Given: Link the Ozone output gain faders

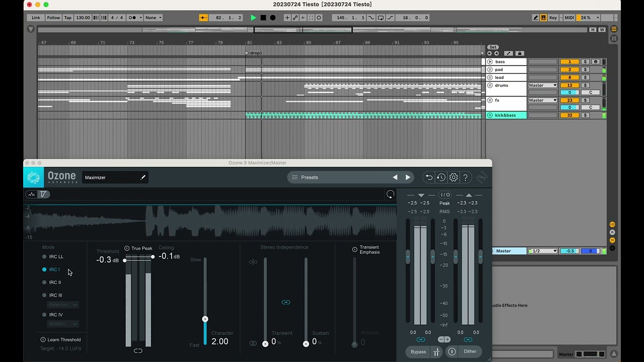Looking at the screenshot, I should click(468, 340).
